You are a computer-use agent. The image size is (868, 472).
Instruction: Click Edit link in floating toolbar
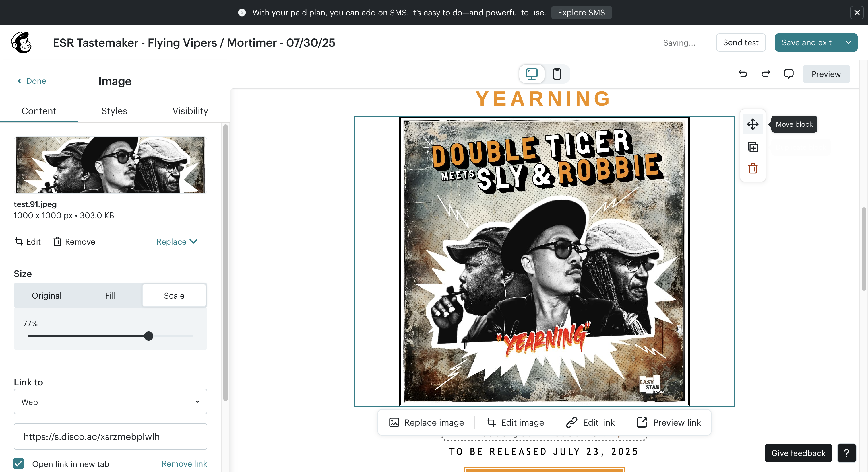click(590, 422)
